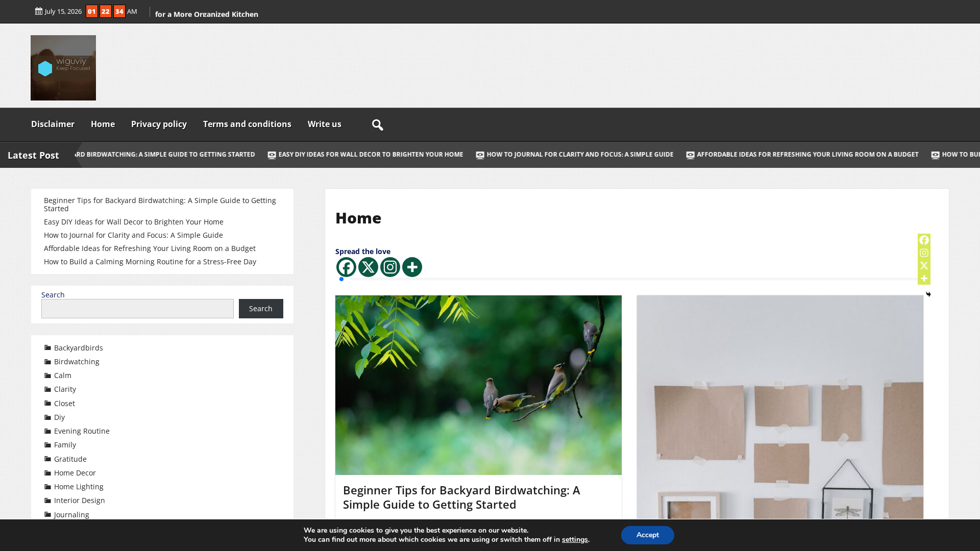Share on X under Spread the love
Viewport: 980px width, 551px height.
tap(368, 267)
